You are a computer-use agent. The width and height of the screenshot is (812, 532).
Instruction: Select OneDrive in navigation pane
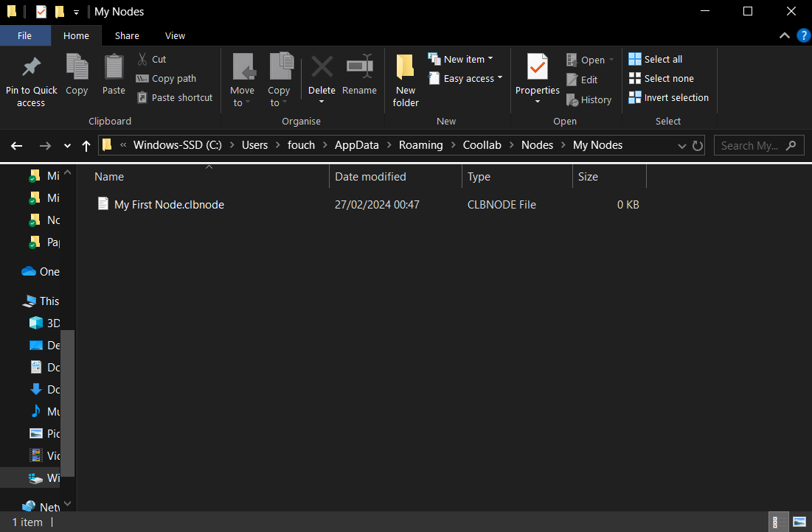pos(41,272)
